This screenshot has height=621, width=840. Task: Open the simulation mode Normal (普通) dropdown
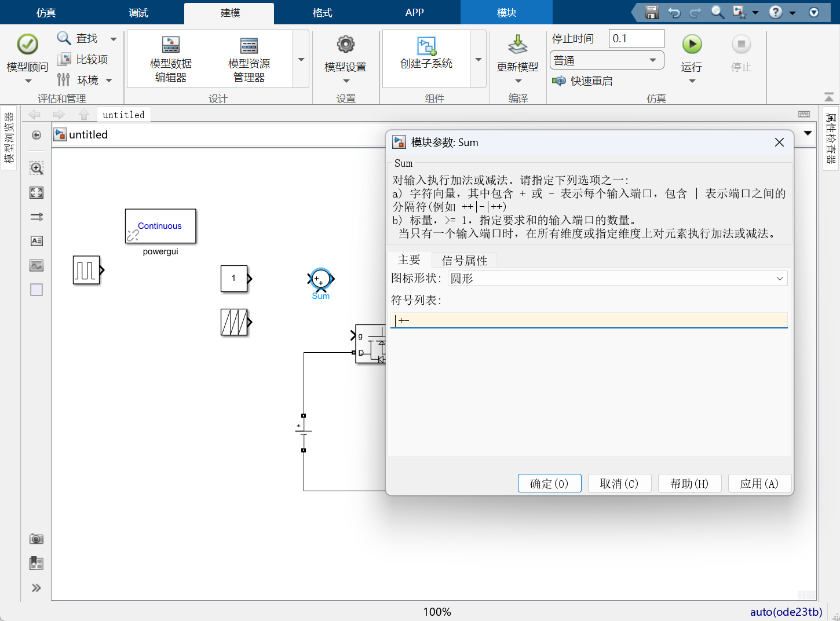coord(607,60)
